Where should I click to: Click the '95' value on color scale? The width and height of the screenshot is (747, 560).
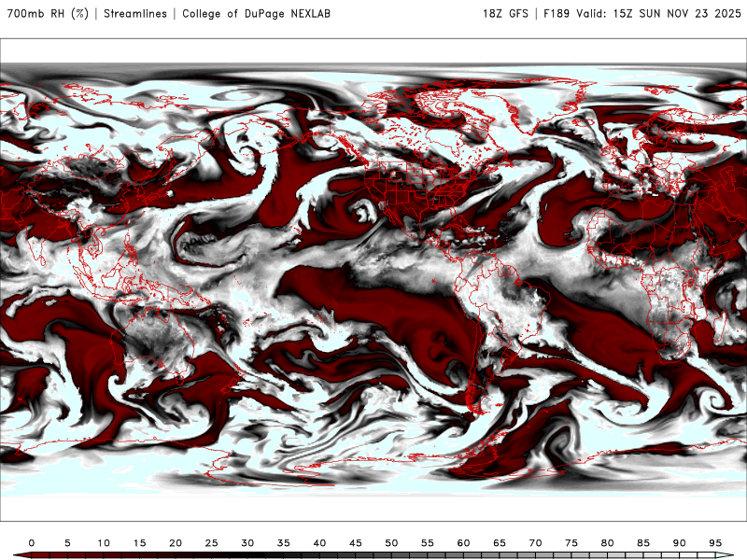[x=715, y=543]
